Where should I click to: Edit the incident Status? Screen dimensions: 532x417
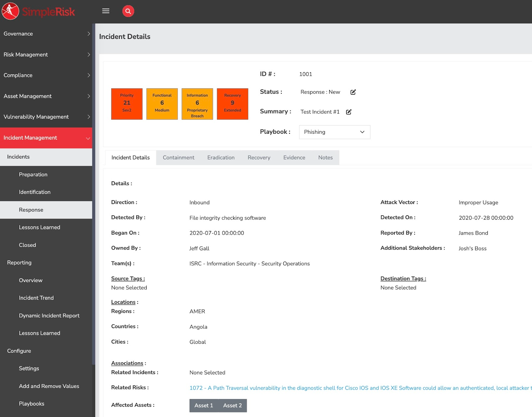(x=353, y=92)
